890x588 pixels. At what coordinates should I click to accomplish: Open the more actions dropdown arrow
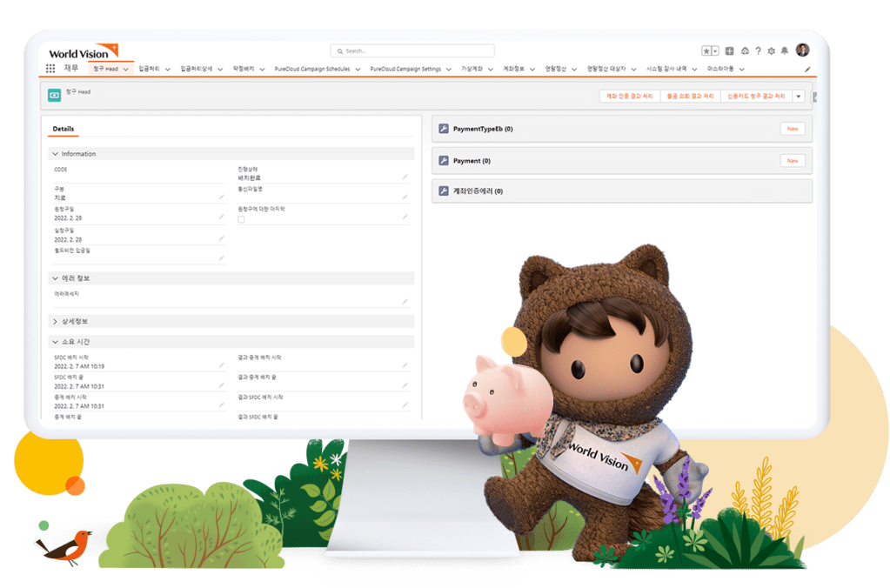799,97
